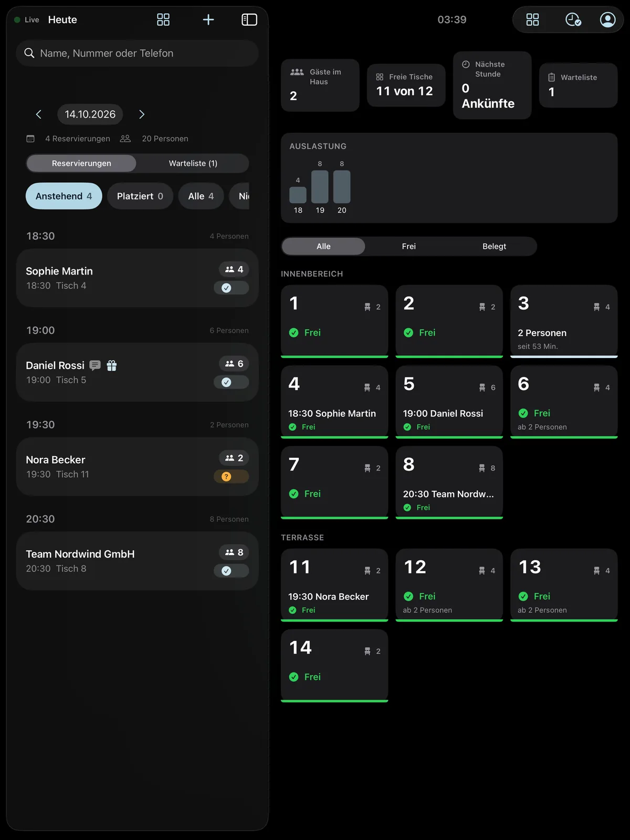This screenshot has height=840, width=630.
Task: Open the Freie Tische stat card
Action: point(406,85)
